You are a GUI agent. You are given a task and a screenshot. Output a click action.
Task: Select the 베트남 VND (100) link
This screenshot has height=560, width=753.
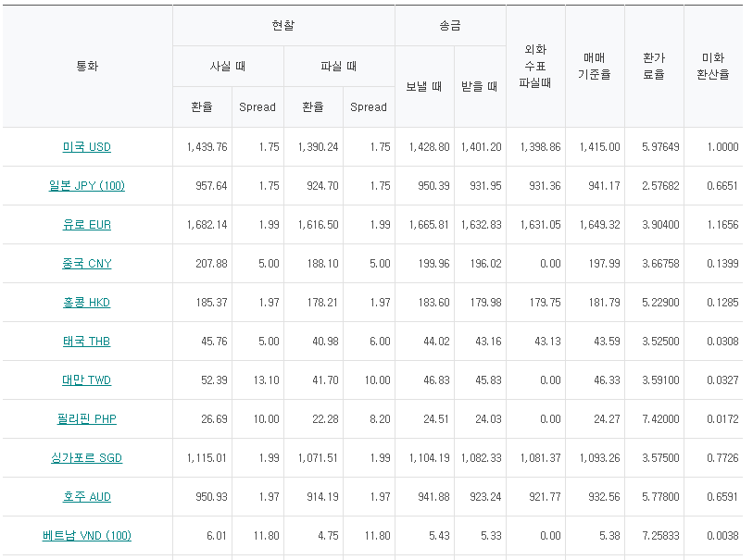click(86, 536)
